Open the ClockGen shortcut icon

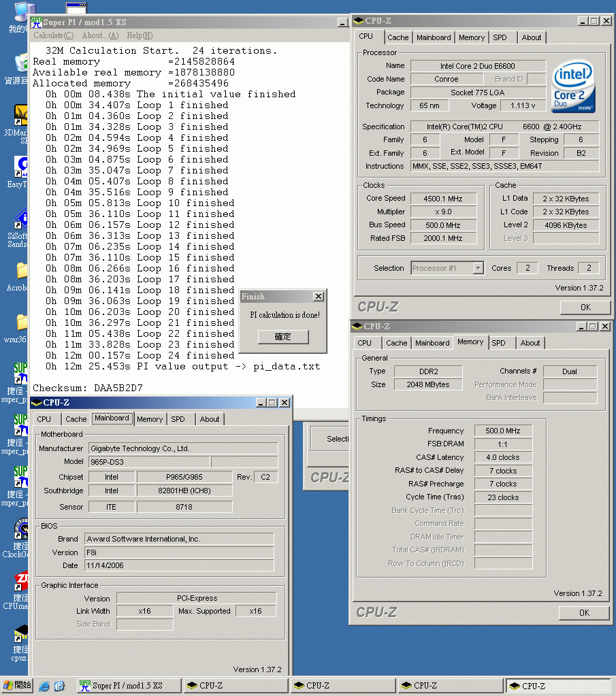[x=20, y=529]
